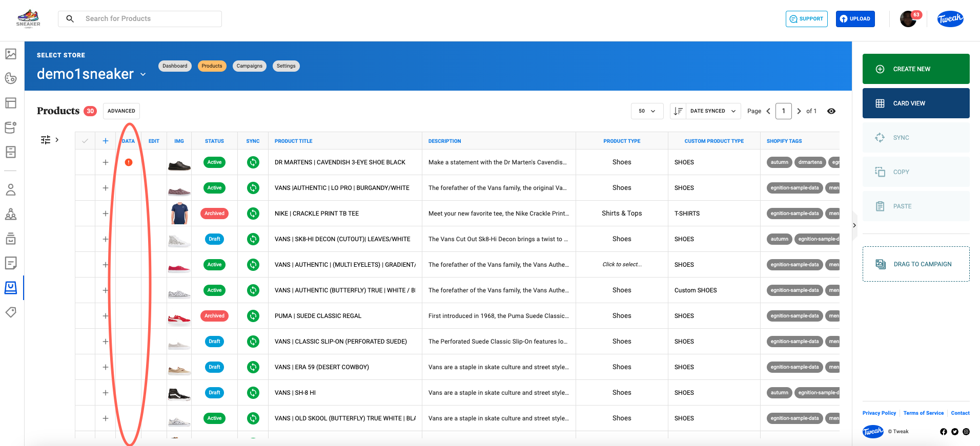
Task: Click the sync icon for DR MARTENS Cavendish row
Action: [x=253, y=162]
